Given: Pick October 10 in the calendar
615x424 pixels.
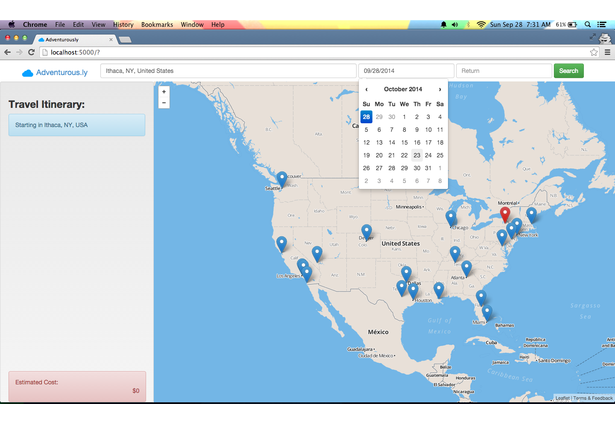Looking at the screenshot, I should [x=428, y=130].
